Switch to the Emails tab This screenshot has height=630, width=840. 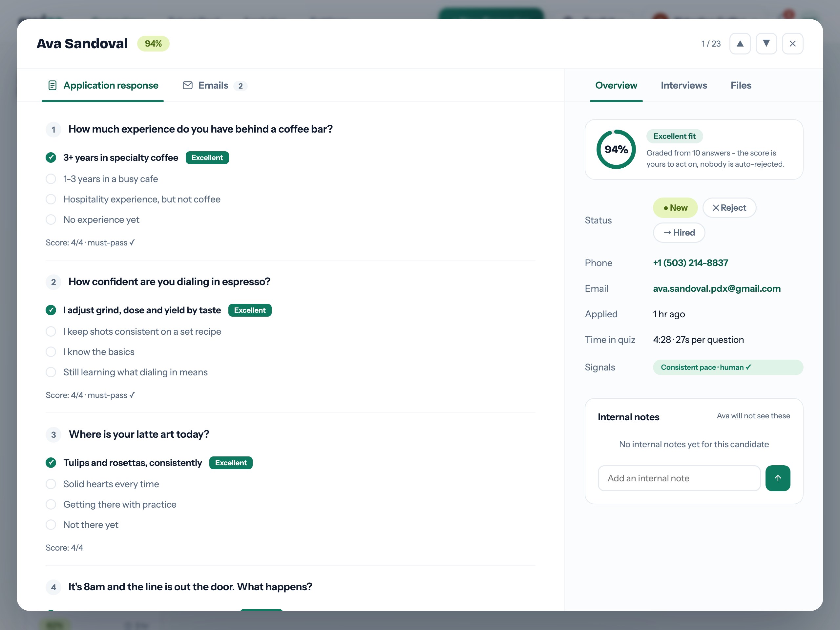pos(215,85)
